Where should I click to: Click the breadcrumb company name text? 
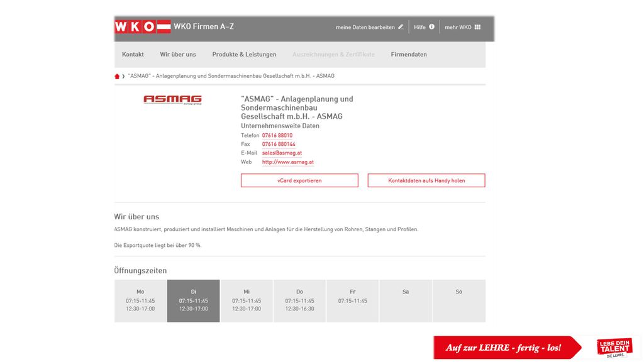(x=231, y=76)
